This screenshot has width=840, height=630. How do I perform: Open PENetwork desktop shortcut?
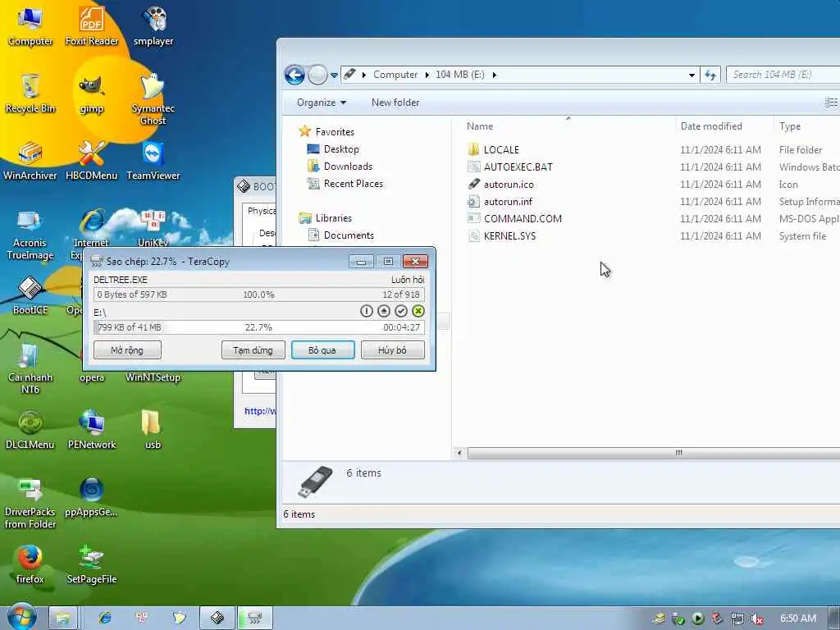coord(92,430)
